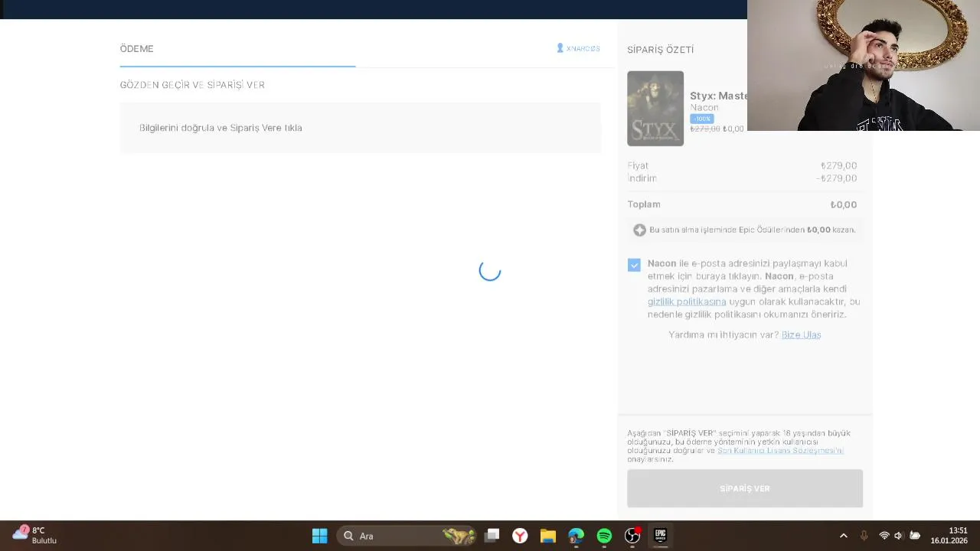Screen dimensions: 980x551
Task: Click the SİPARİŞ VER order button
Action: [x=745, y=488]
